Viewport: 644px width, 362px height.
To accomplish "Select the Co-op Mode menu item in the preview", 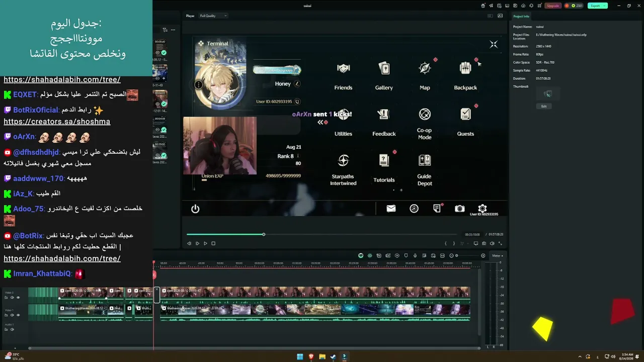I will coord(425,124).
